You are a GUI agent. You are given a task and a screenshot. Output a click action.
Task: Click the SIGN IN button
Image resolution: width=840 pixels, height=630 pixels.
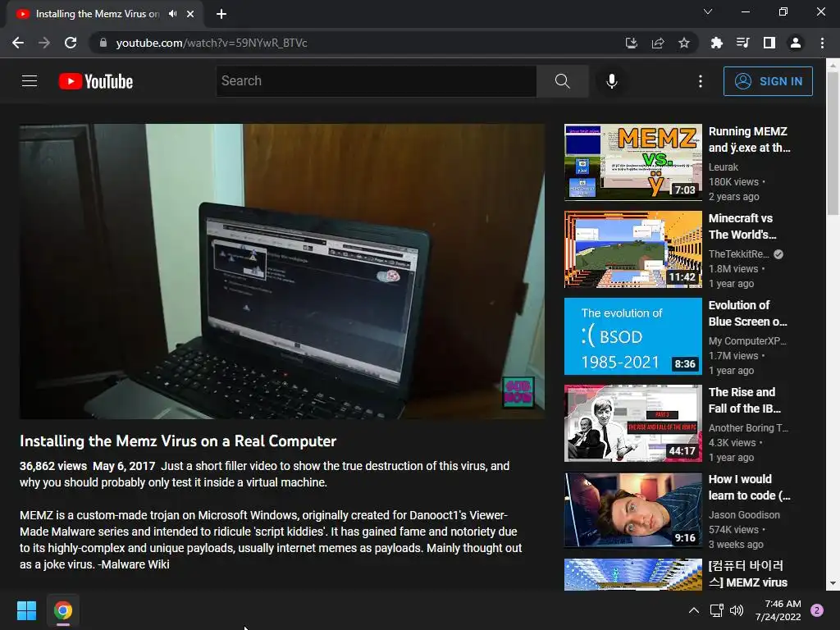tap(768, 81)
